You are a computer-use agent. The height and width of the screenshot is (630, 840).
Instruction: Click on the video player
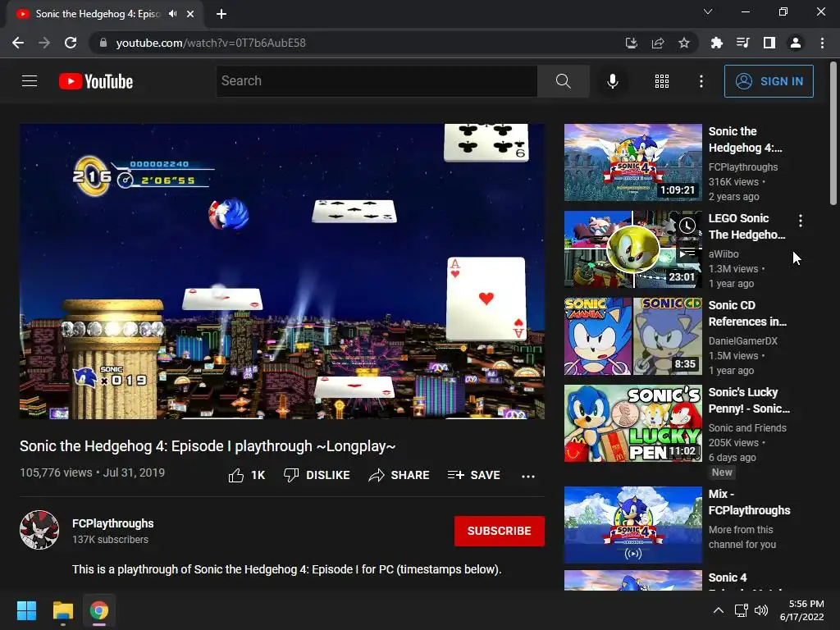click(282, 271)
